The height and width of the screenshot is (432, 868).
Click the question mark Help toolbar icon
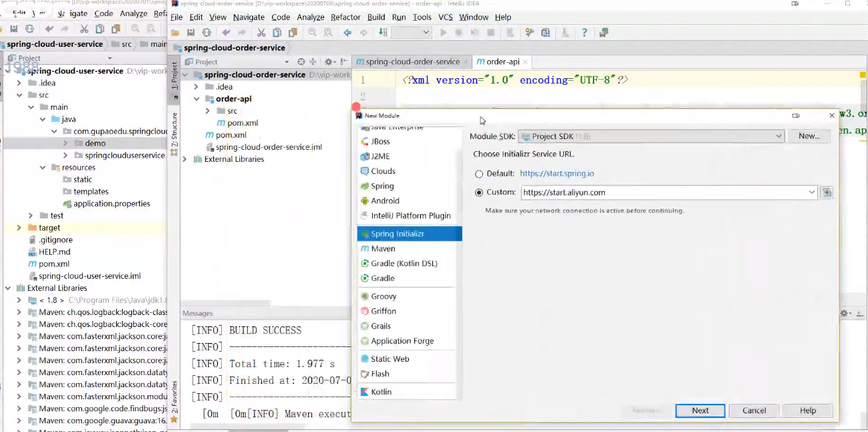(585, 33)
